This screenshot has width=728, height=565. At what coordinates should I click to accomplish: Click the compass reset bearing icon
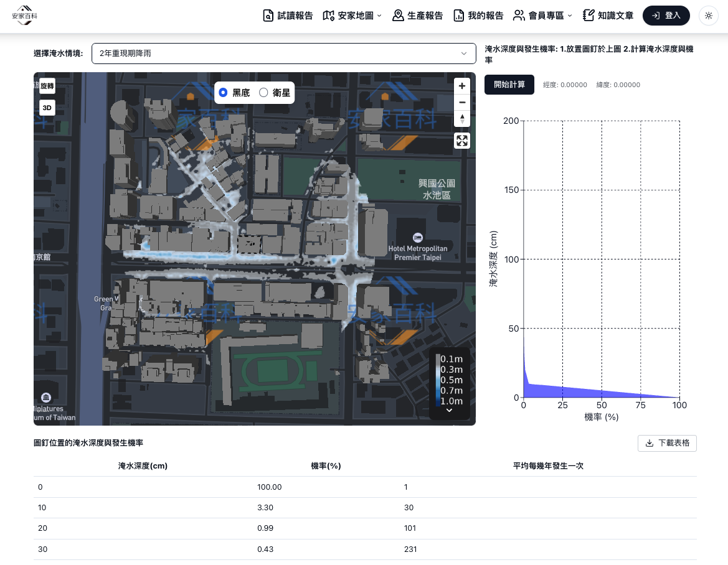tap(461, 119)
